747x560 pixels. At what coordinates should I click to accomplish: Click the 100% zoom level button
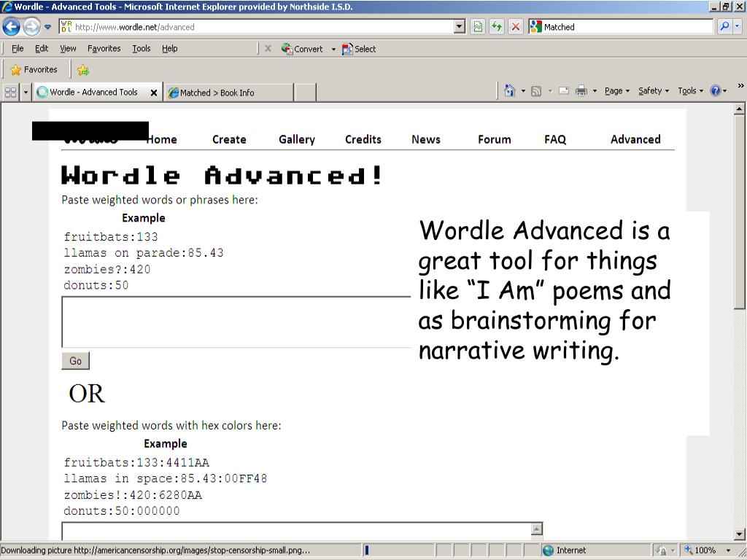[x=700, y=551]
